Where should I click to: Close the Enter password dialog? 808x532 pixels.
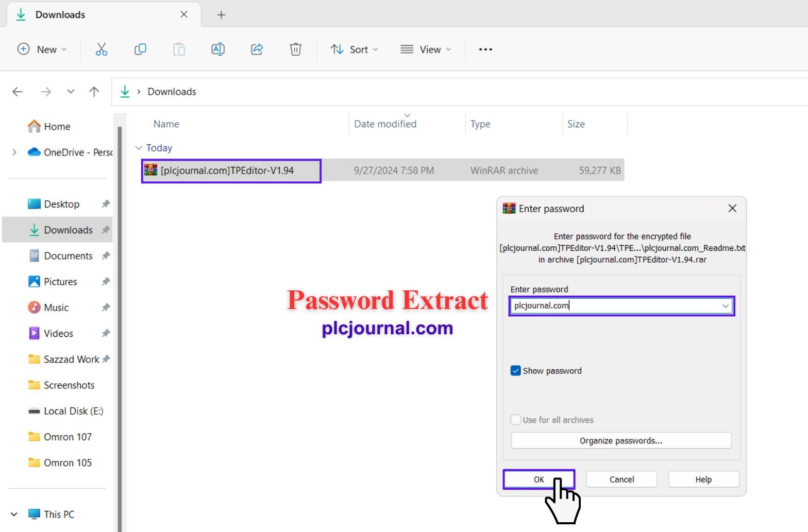(732, 208)
